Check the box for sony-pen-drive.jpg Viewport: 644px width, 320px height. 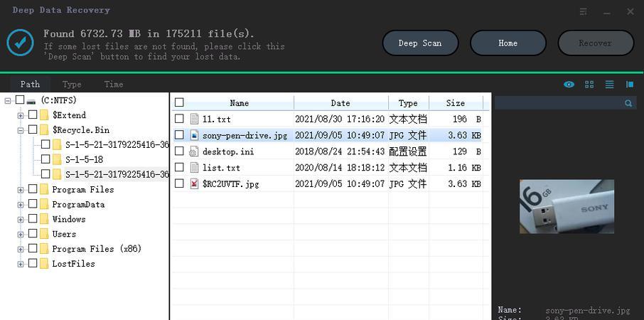tap(179, 134)
